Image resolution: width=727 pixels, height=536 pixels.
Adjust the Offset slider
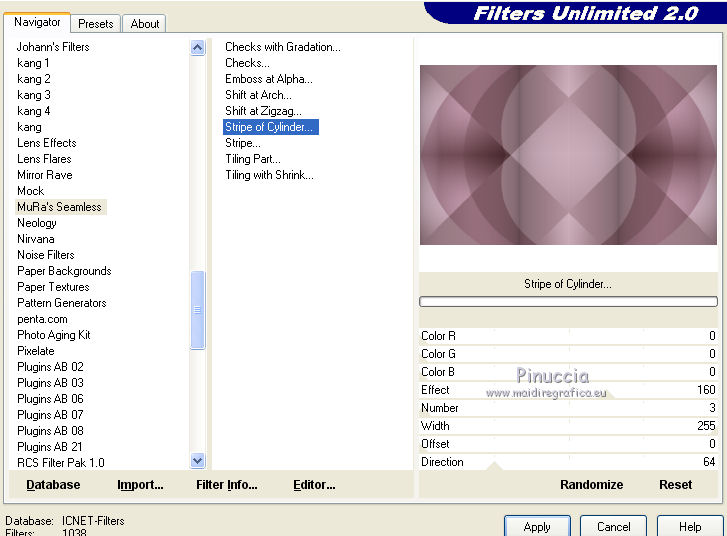tap(568, 444)
